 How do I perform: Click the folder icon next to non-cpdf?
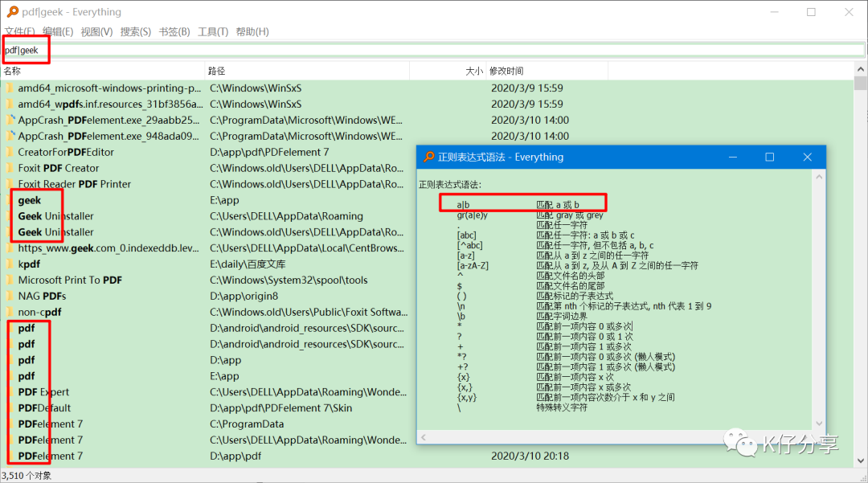(x=10, y=312)
